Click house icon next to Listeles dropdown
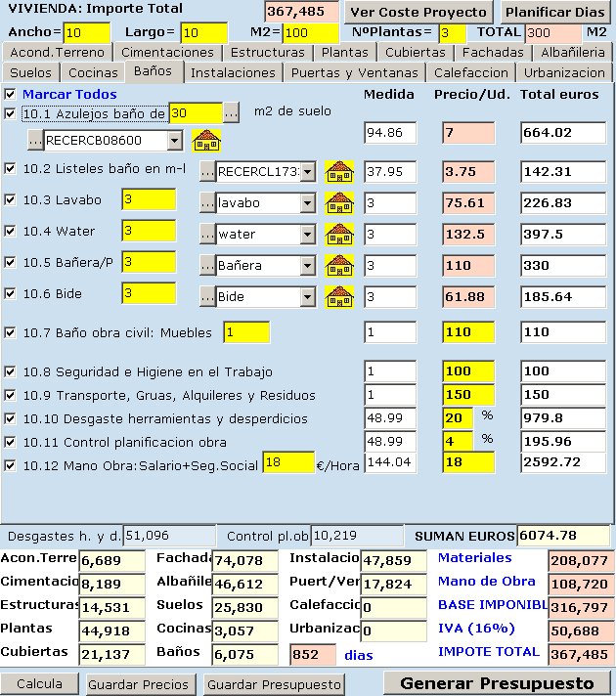The height and width of the screenshot is (696, 616). [x=339, y=172]
